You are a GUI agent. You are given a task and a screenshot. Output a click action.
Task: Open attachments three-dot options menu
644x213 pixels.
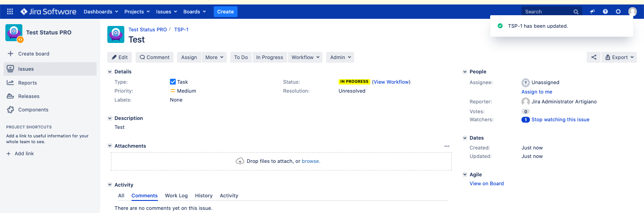(446, 146)
